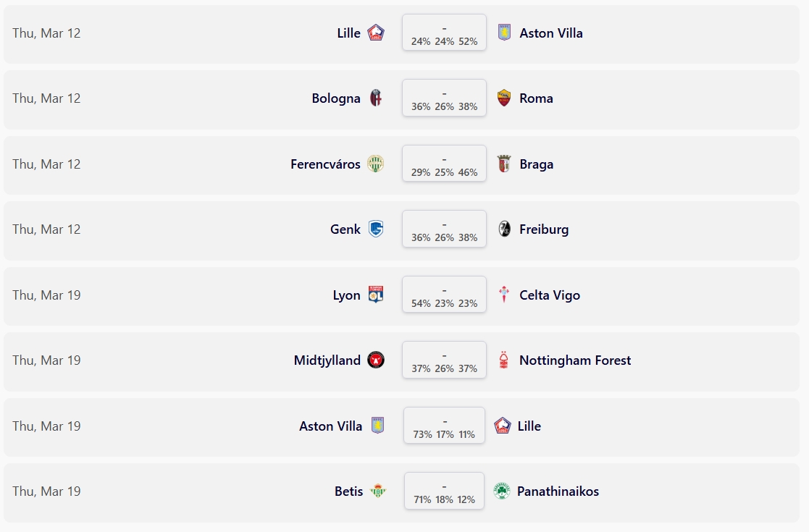
Task: Click the Lille crest in the Mar 12 fixture
Action: tap(376, 33)
